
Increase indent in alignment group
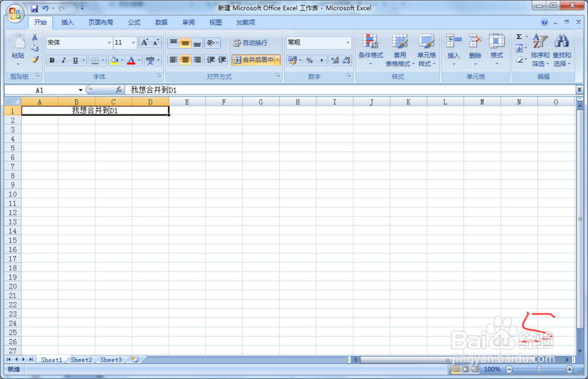(x=222, y=60)
